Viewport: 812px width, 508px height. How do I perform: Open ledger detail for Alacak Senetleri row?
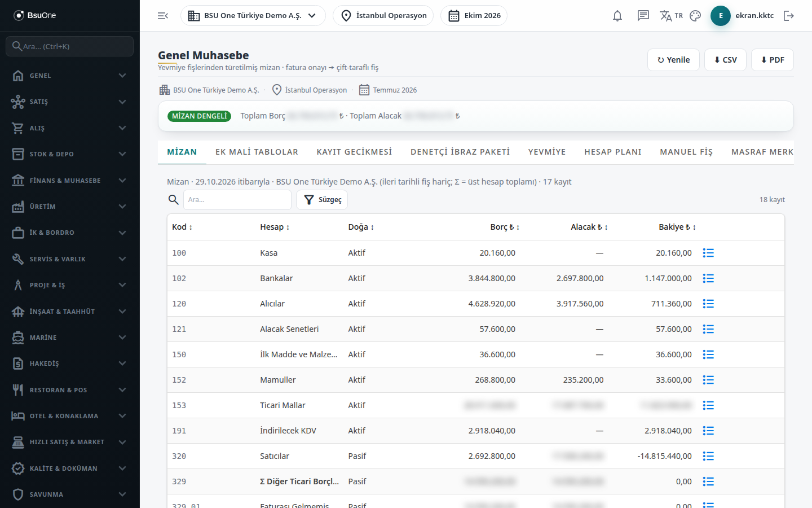coord(708,329)
